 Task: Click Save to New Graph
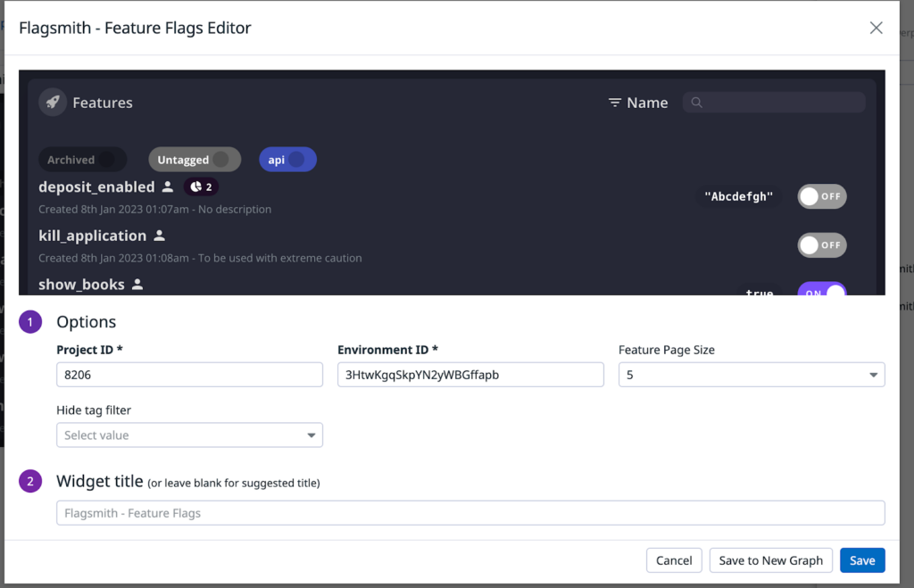click(x=770, y=559)
